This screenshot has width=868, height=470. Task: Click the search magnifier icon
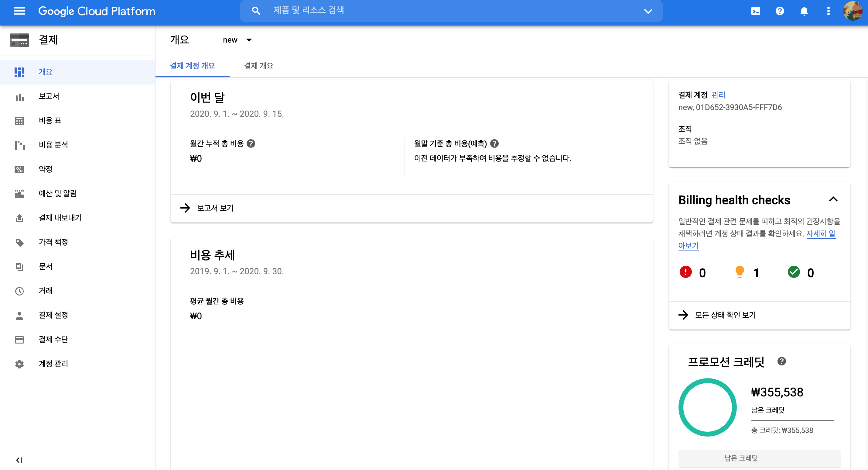point(256,11)
